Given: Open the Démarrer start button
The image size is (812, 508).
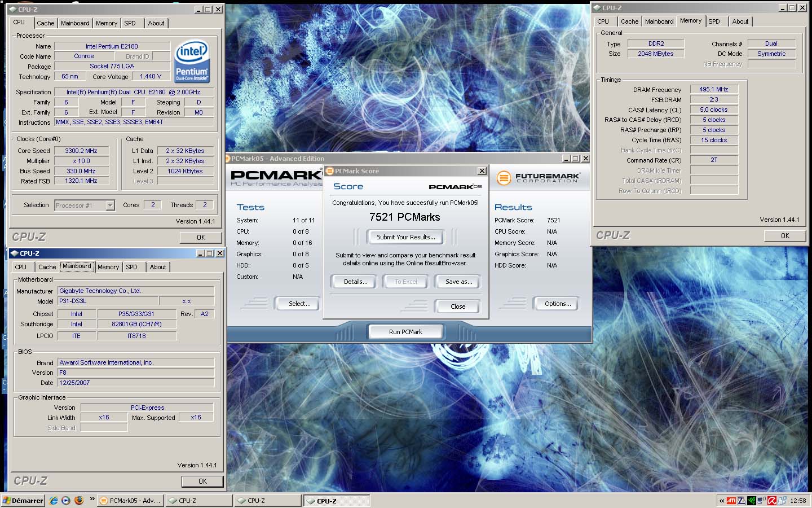Looking at the screenshot, I should (23, 501).
